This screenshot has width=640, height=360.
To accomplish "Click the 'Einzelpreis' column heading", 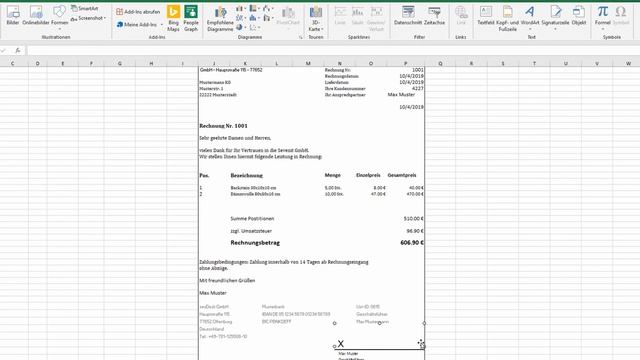I will pyautogui.click(x=368, y=175).
